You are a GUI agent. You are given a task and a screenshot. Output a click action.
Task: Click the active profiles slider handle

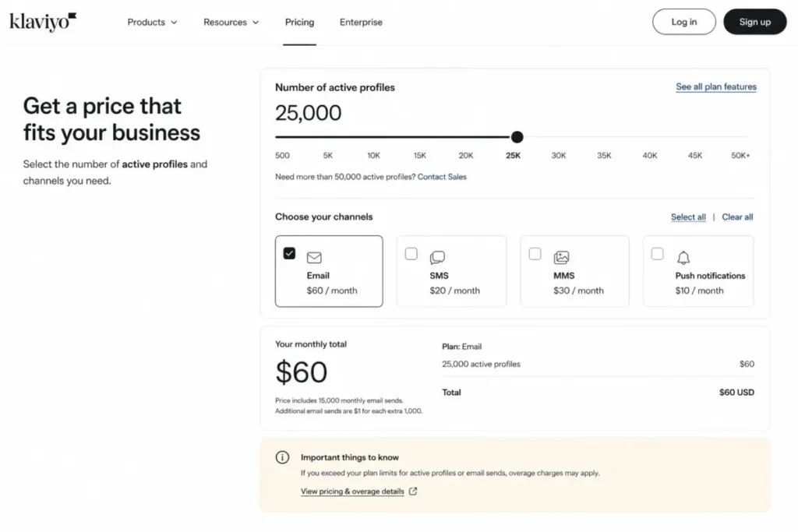point(517,137)
